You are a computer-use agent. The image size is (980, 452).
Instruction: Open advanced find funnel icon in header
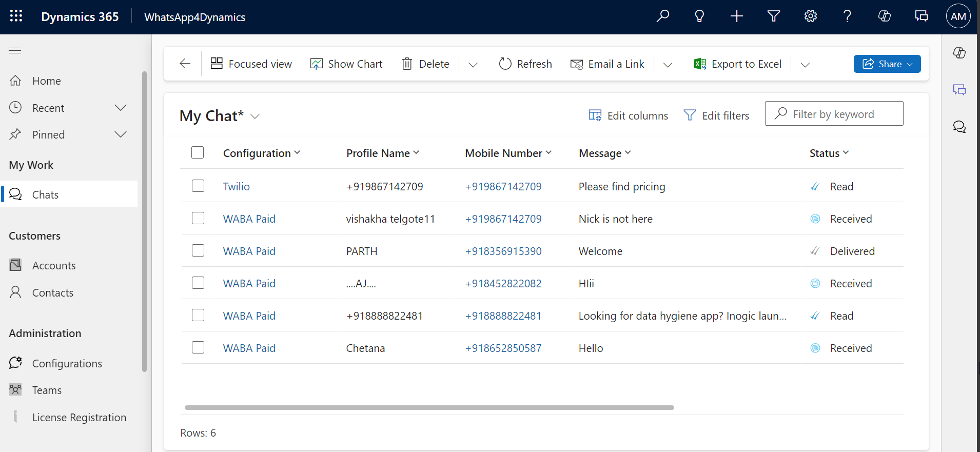click(x=774, y=16)
